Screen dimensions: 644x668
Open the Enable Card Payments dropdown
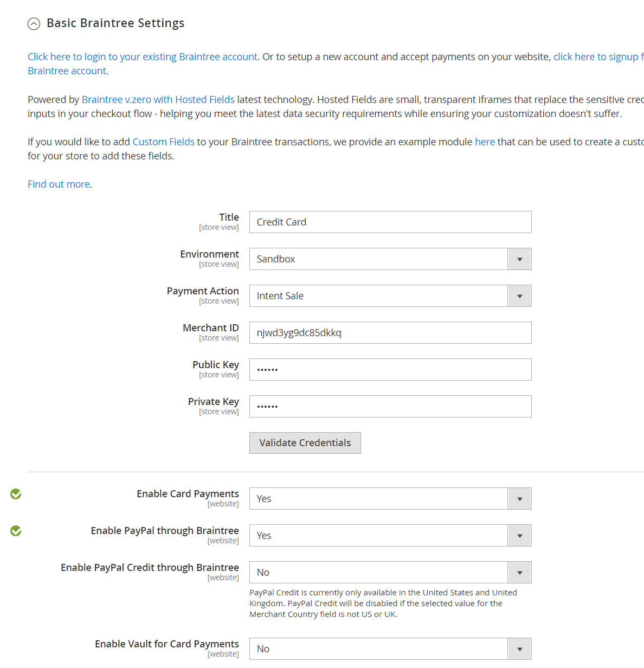coord(390,499)
